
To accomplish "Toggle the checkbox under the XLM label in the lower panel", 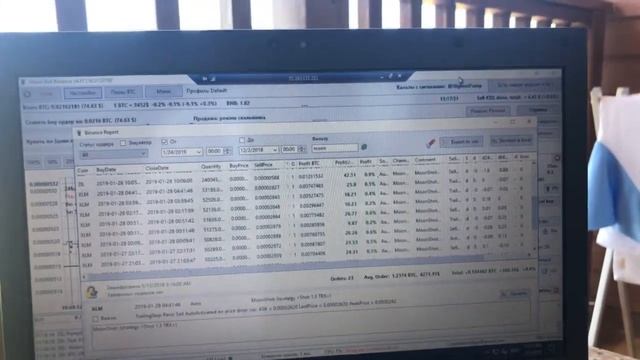I will coord(96,319).
